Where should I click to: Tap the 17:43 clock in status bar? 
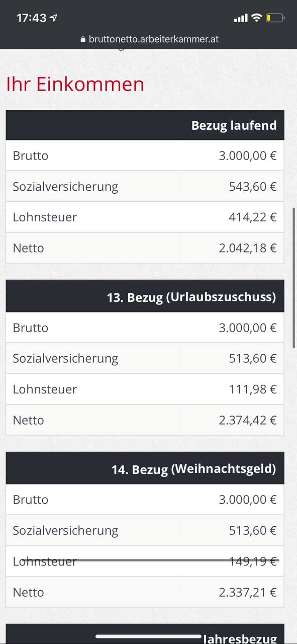click(x=31, y=18)
